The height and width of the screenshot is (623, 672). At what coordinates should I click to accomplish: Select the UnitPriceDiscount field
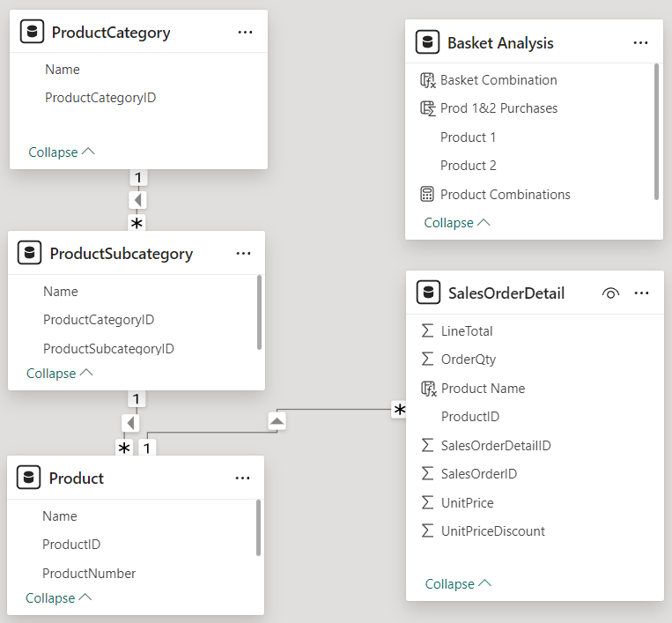click(x=493, y=531)
